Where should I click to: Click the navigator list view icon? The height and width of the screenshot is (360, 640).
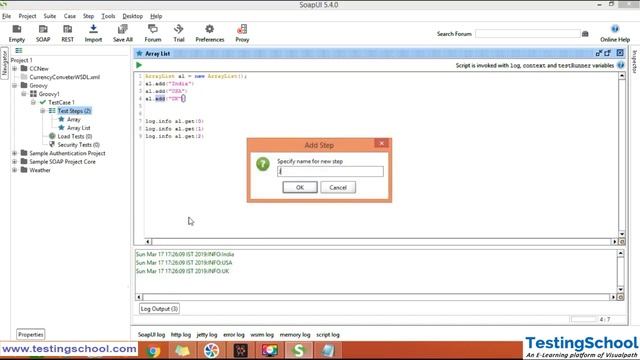click(19, 51)
